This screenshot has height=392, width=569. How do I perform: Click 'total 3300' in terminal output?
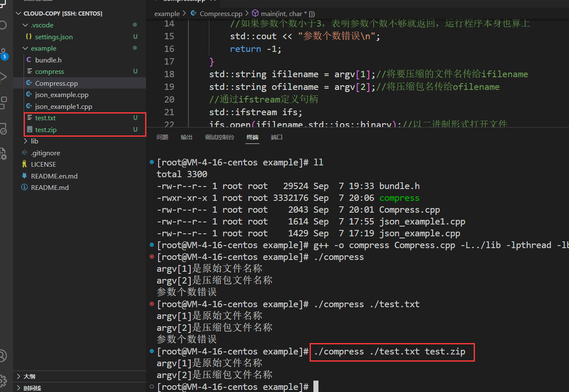coord(182,174)
